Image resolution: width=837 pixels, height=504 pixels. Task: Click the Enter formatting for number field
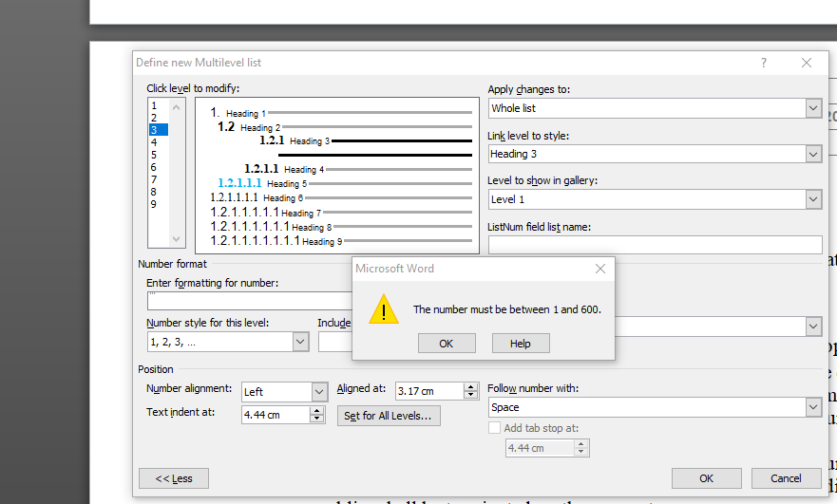[249, 301]
